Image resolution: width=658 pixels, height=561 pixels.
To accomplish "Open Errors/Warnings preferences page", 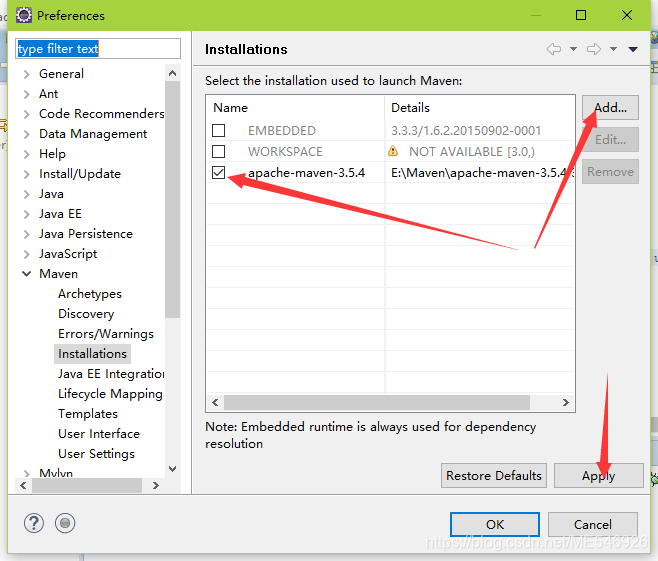I will point(106,334).
